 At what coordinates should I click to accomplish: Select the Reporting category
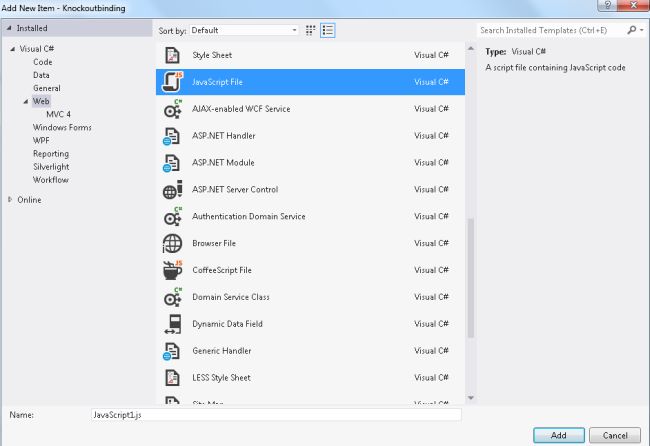51,154
